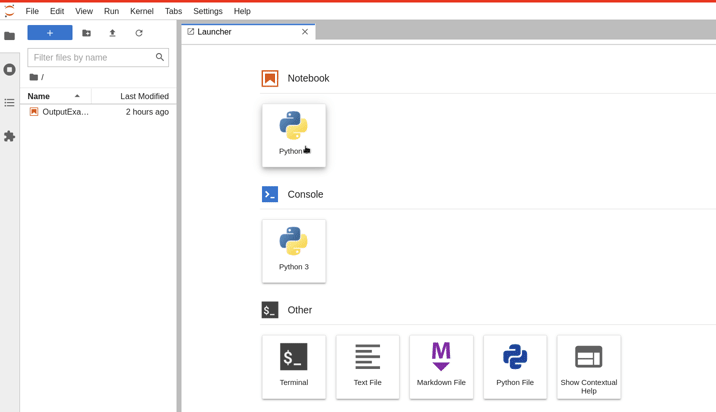Create a new Markdown File
The width and height of the screenshot is (716, 412).
pyautogui.click(x=441, y=367)
